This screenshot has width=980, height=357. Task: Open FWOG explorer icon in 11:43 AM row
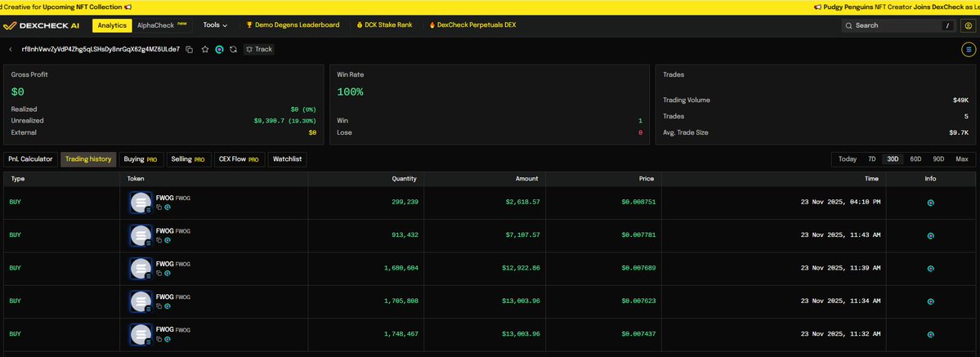pos(168,240)
